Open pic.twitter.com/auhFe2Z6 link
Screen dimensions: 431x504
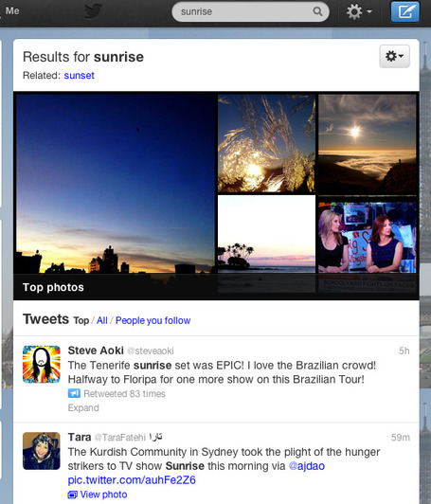pos(132,480)
